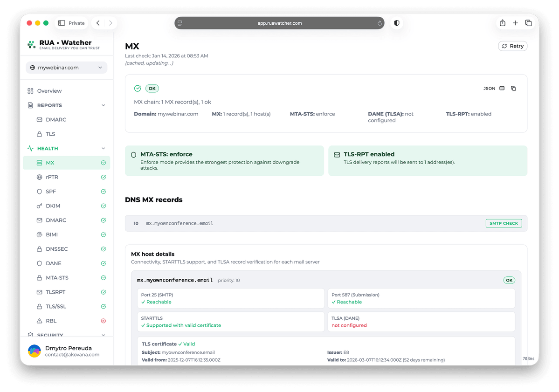559x392 pixels.
Task: Toggle the privacy shield icon in address bar
Action: tap(396, 22)
